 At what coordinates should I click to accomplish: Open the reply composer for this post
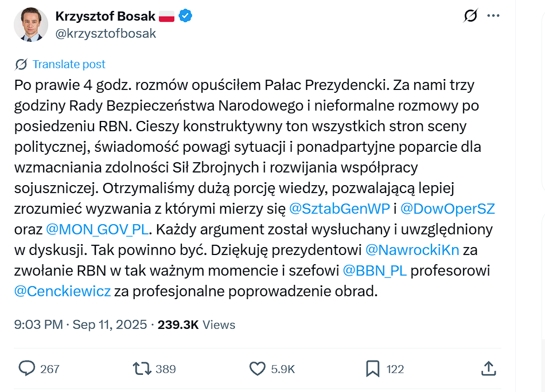click(x=28, y=369)
